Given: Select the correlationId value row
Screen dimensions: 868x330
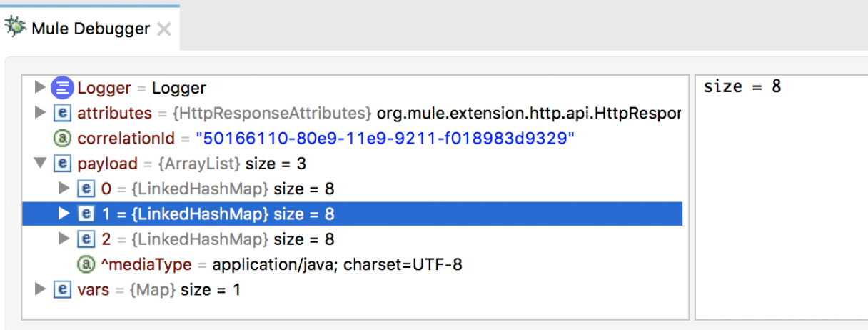Looking at the screenshot, I should (353, 139).
